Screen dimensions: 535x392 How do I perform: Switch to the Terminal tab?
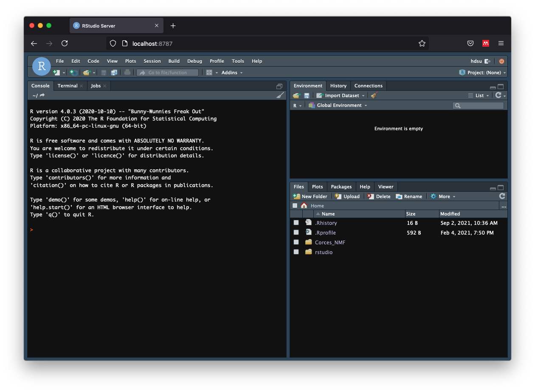point(68,86)
